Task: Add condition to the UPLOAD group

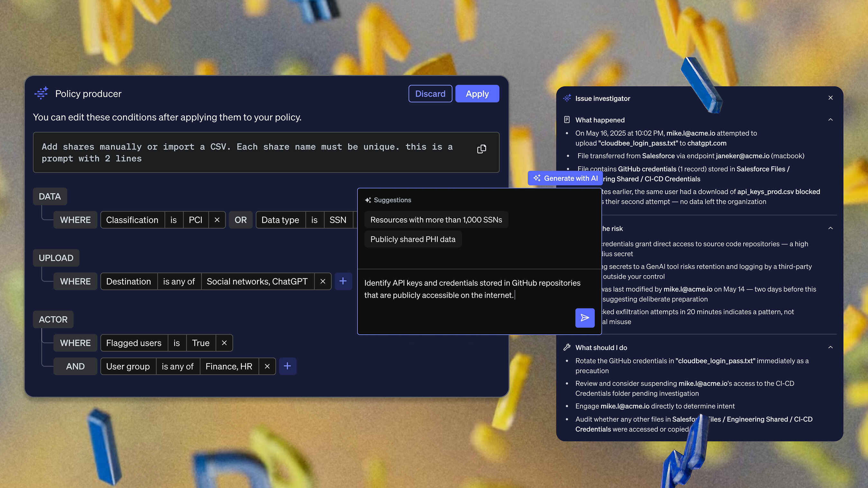Action: (x=343, y=281)
